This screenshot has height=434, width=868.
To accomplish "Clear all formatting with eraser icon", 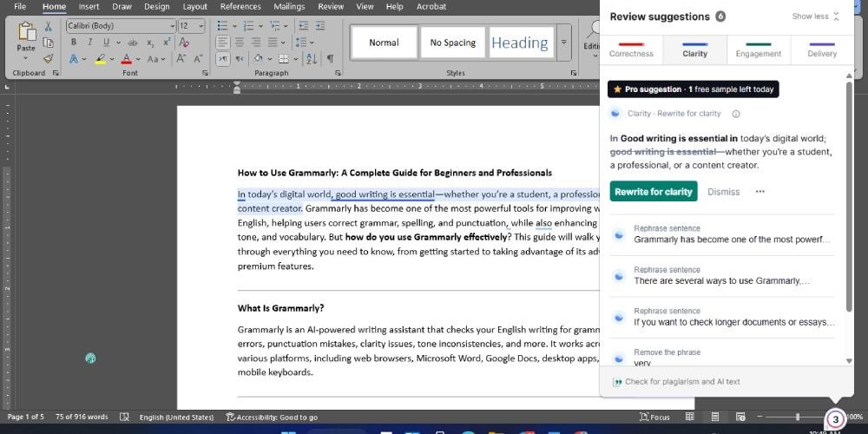I will click(x=184, y=43).
